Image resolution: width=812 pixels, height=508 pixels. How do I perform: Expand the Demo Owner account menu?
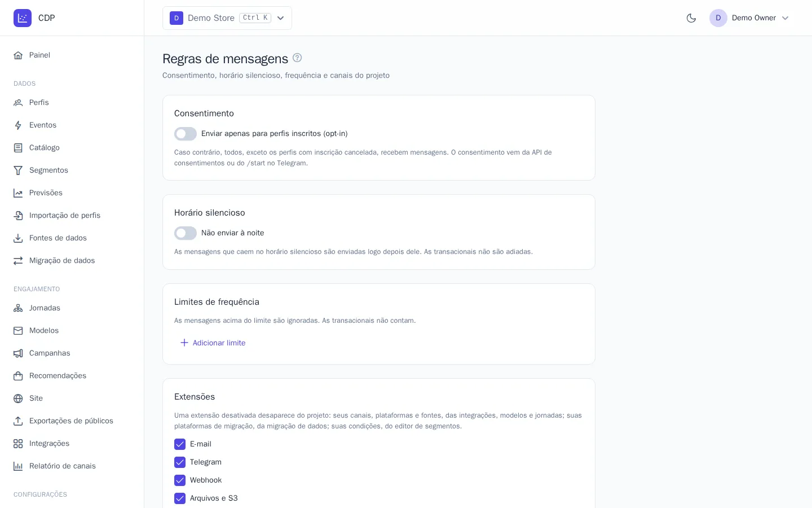(749, 18)
